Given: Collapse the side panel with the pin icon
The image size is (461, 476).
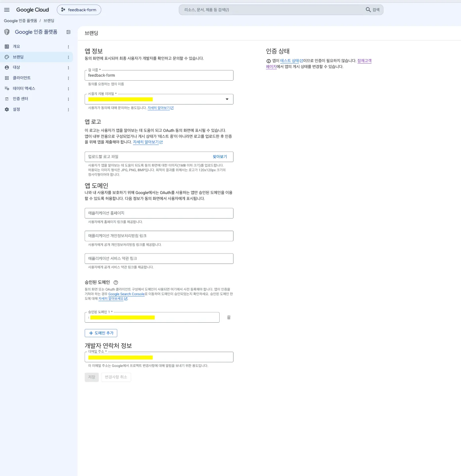Looking at the screenshot, I should coord(68,32).
